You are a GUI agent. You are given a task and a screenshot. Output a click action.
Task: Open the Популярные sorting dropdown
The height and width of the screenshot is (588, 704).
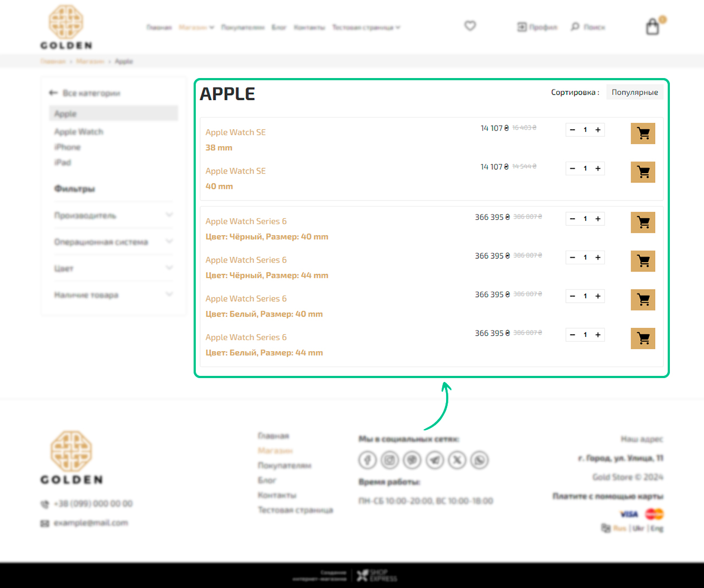635,92
